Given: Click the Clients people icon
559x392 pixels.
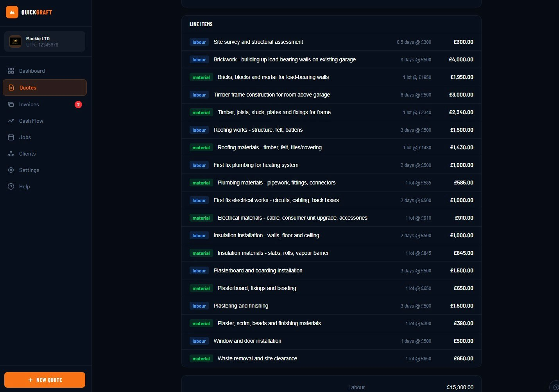Looking at the screenshot, I should [x=11, y=154].
